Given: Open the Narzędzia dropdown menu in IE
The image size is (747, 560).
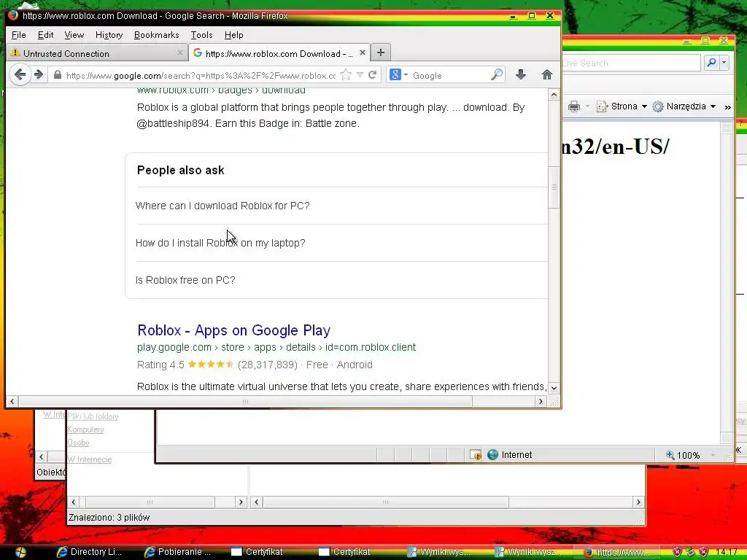Looking at the screenshot, I should pos(713,106).
